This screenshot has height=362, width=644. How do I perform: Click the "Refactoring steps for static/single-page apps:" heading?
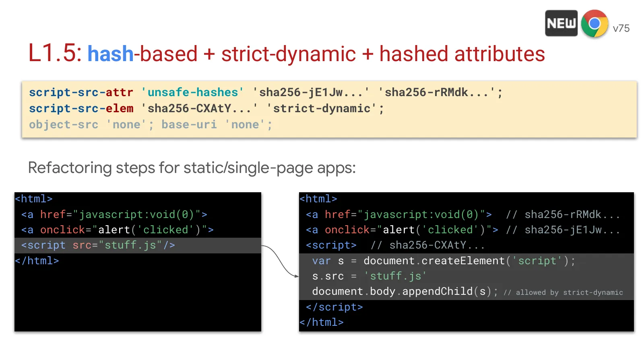tap(192, 168)
